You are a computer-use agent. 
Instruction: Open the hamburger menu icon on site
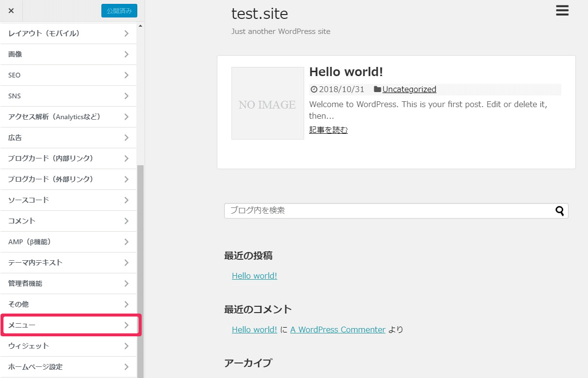coord(562,11)
